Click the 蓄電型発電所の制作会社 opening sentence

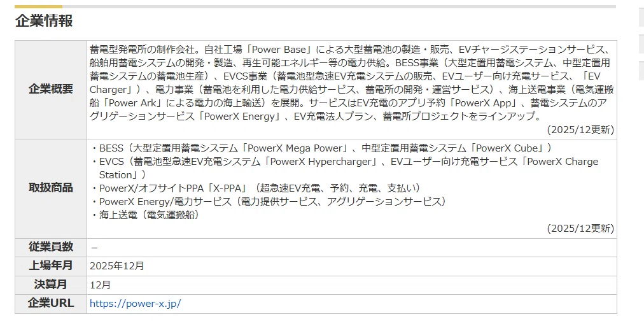[x=144, y=50]
